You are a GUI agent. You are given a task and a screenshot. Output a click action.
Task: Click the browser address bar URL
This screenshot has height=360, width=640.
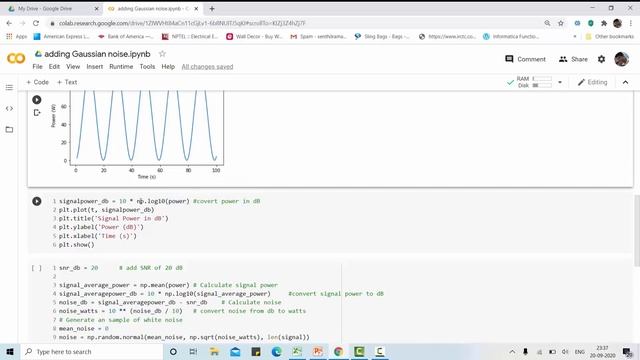click(182, 23)
